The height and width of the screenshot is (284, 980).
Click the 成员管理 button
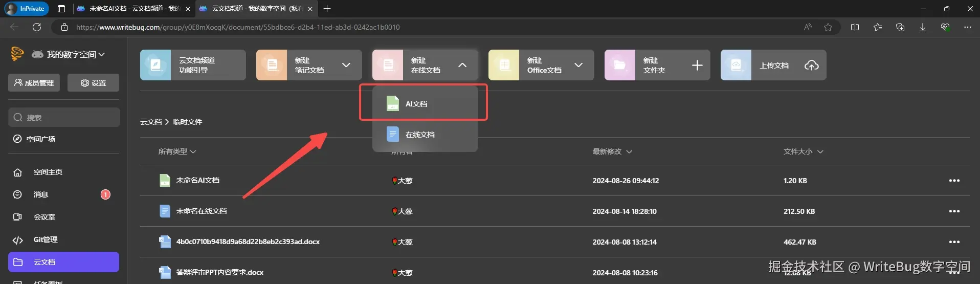click(x=34, y=82)
